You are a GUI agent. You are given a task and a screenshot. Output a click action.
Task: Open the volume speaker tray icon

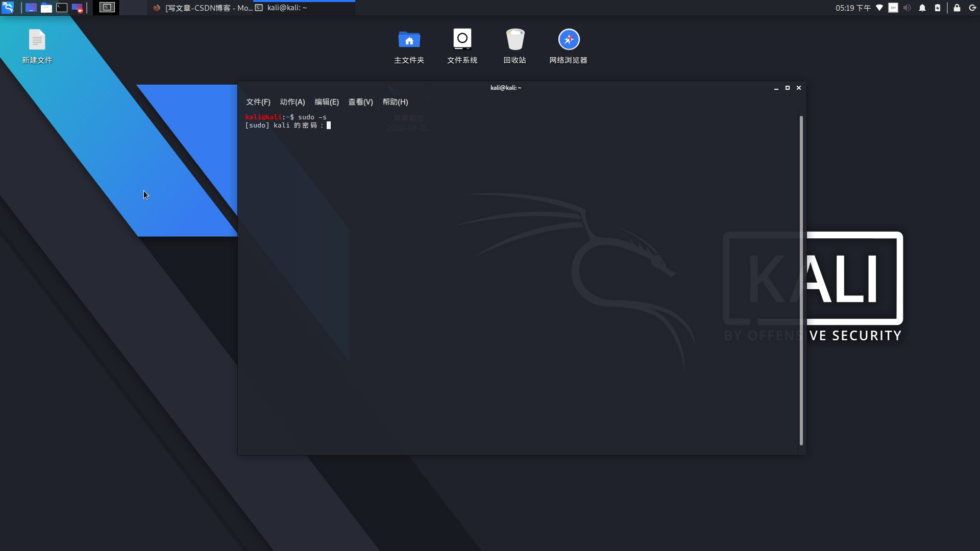pyautogui.click(x=907, y=8)
